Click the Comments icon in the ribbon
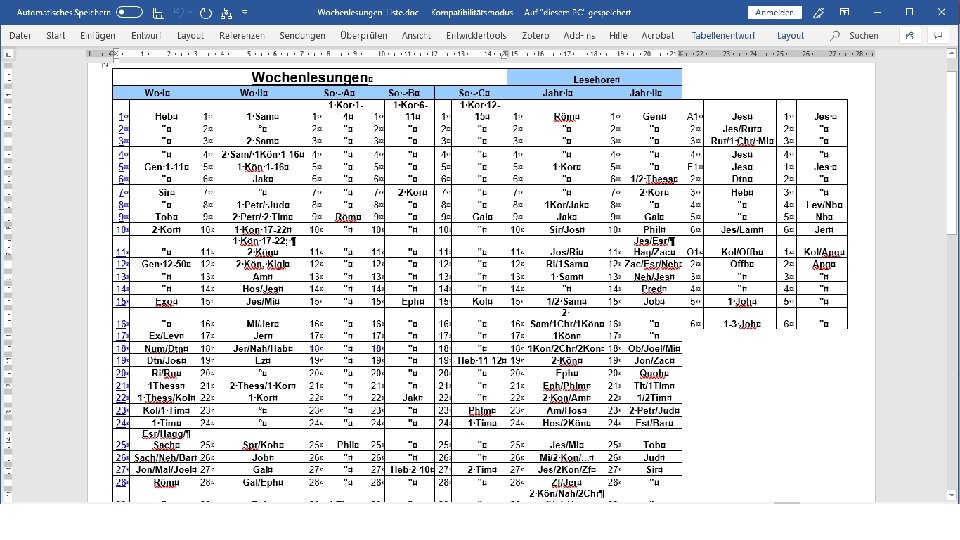Screen dimensions: 960x540 938,36
